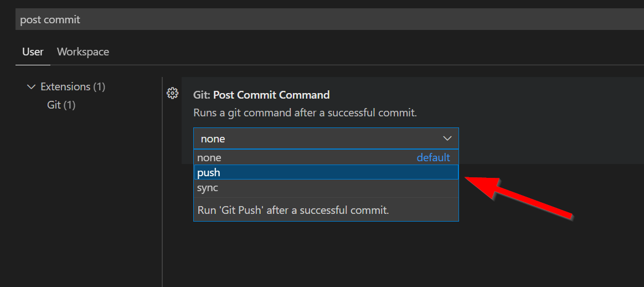
Task: Click the (1) count next to Git
Action: (69, 105)
